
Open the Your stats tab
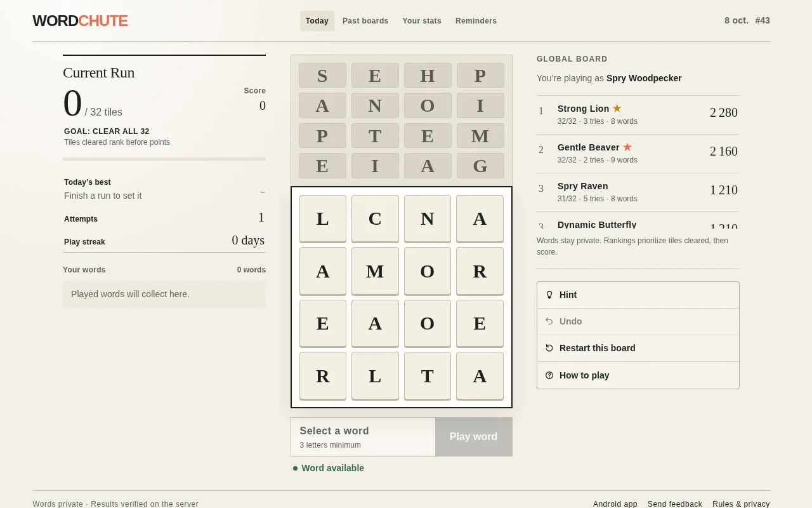422,21
